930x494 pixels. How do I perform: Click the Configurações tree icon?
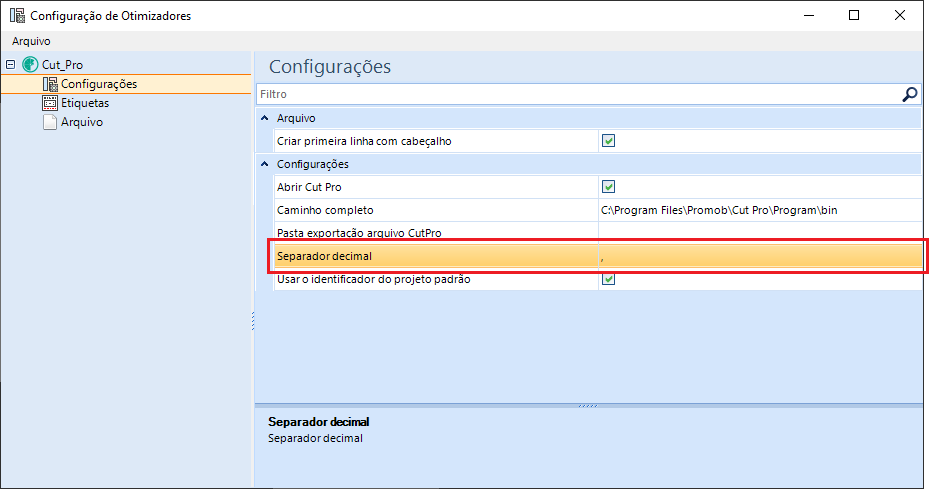(50, 84)
